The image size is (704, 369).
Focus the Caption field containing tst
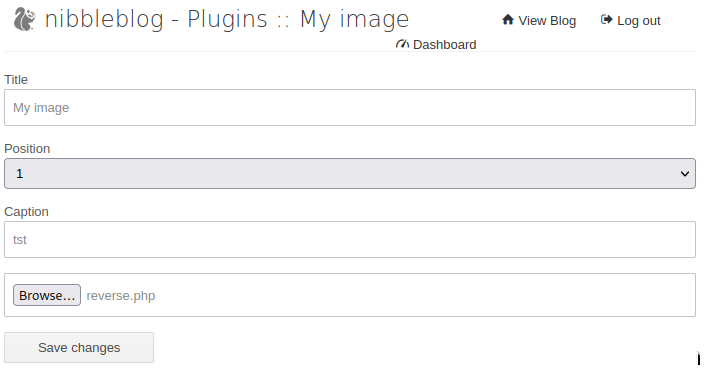(350, 239)
